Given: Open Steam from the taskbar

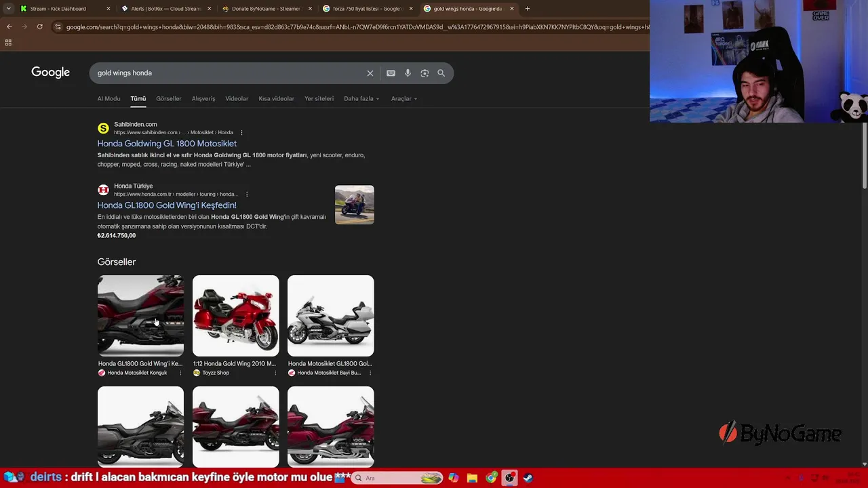Looking at the screenshot, I should pyautogui.click(x=528, y=478).
